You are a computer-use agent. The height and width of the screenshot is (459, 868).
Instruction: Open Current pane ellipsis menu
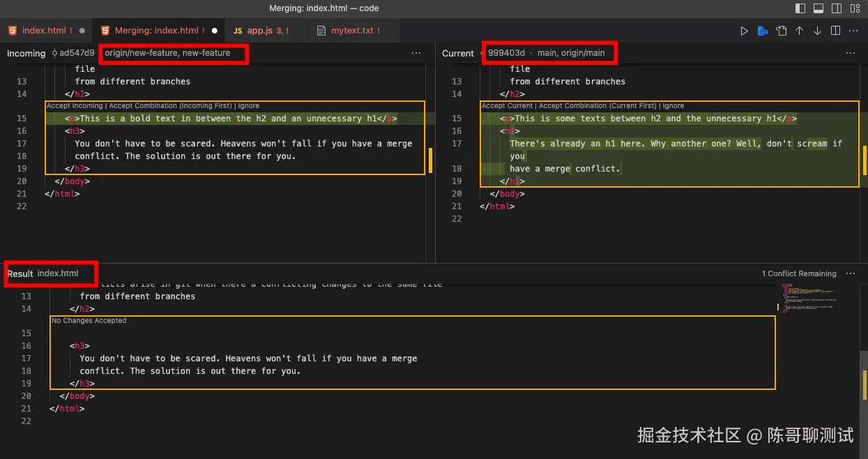pos(851,53)
